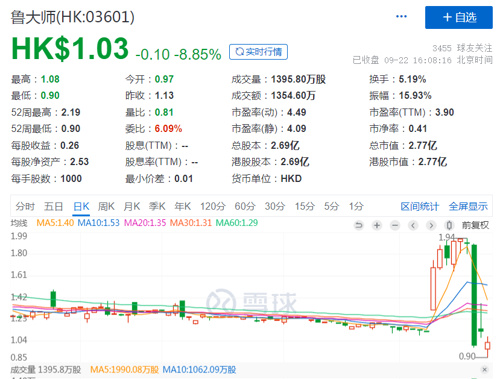Switch chart to 1分 interval
Image resolution: width=500 pixels, height=379 pixels.
coord(356,206)
